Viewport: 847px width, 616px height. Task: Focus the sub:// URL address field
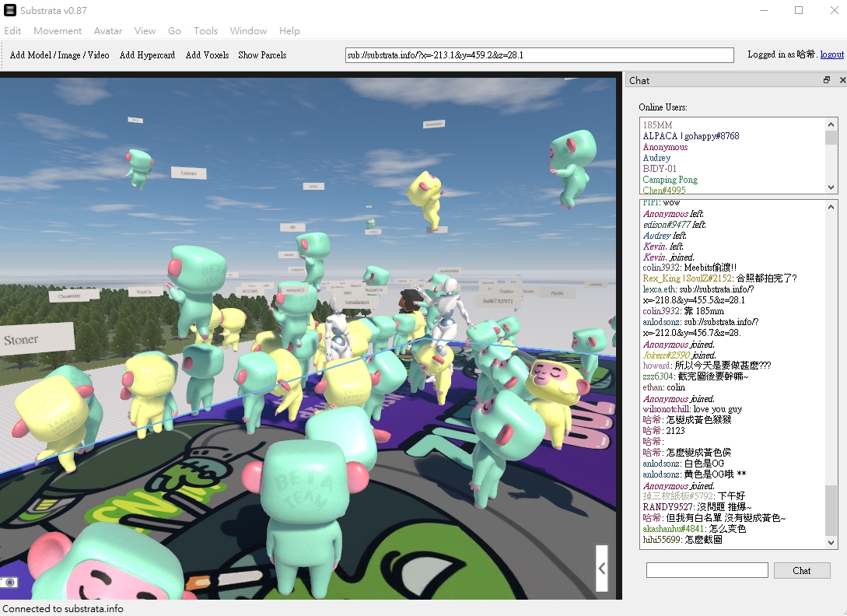540,54
